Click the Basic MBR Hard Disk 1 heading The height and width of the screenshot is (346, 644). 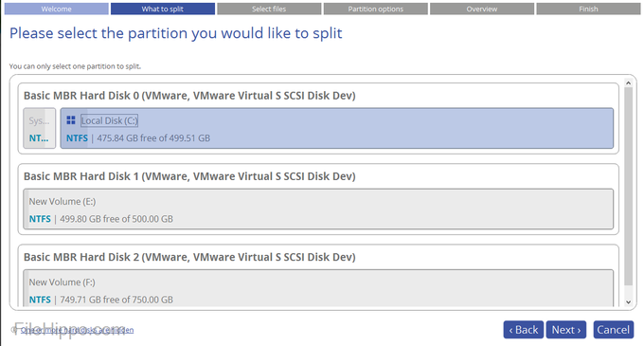(189, 176)
